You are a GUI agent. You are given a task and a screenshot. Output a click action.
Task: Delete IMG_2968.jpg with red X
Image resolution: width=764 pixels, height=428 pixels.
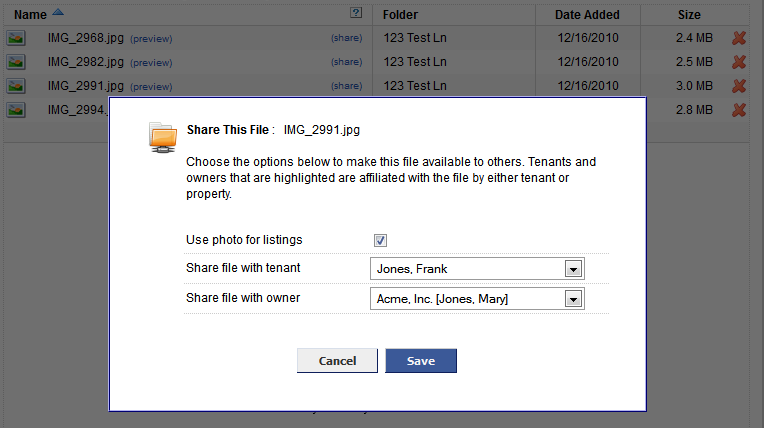739,38
